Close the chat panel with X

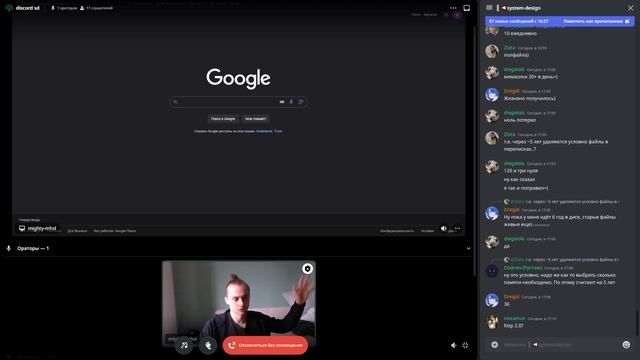(x=630, y=8)
